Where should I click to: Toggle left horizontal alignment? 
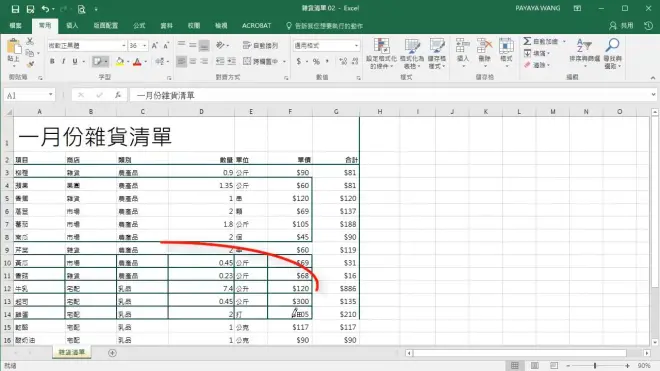click(x=181, y=61)
